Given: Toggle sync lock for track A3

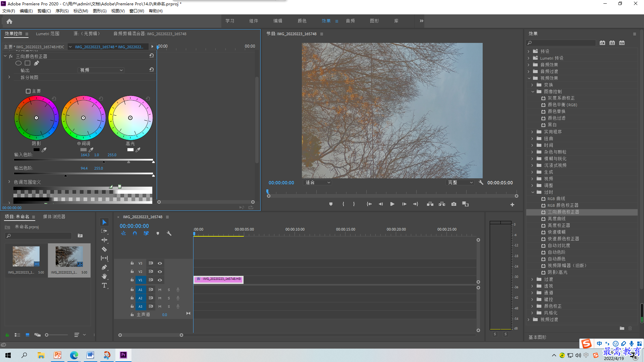Looking at the screenshot, I should pyautogui.click(x=151, y=306).
